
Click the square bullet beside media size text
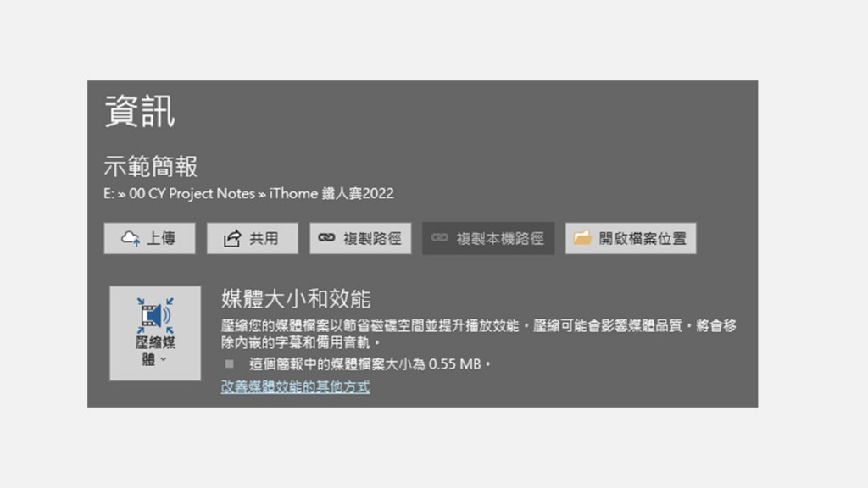(x=229, y=363)
